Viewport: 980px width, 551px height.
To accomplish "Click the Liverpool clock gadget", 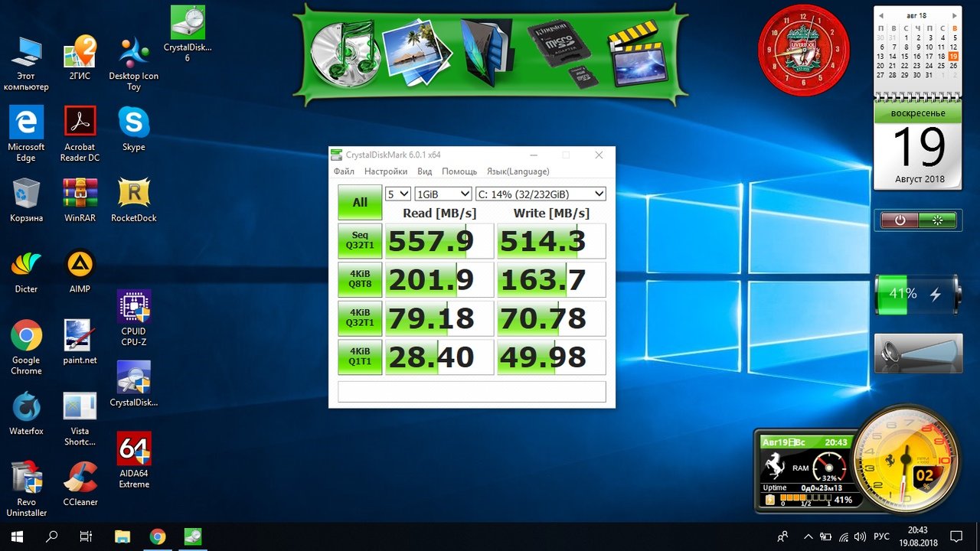I will tap(803, 49).
